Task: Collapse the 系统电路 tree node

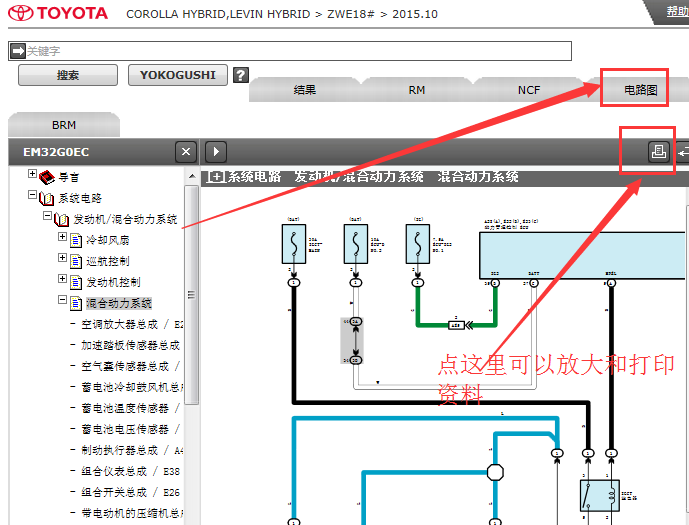Action: point(33,194)
